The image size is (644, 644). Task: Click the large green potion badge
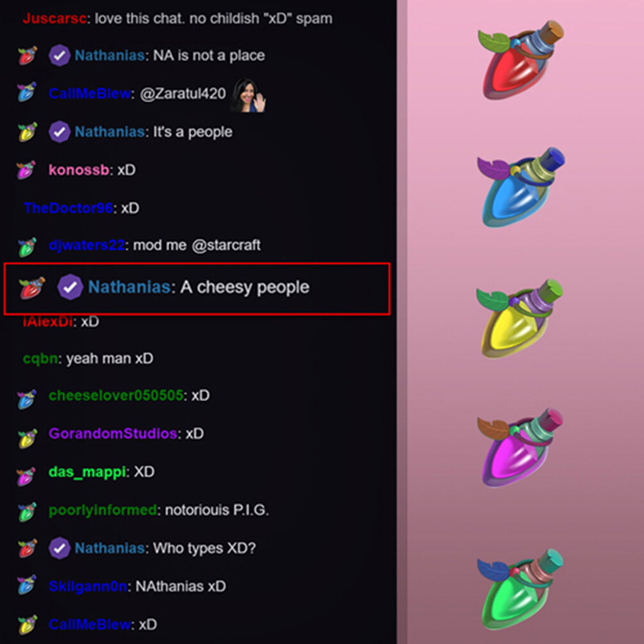520,590
